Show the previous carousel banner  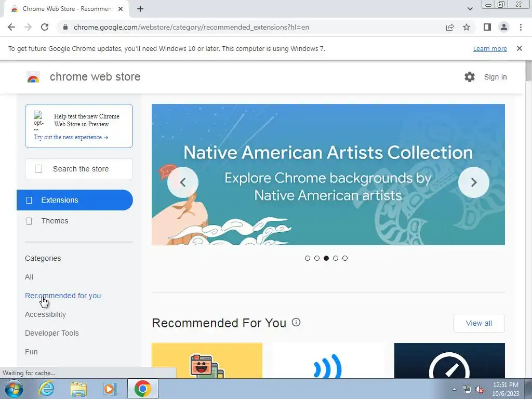(x=183, y=182)
